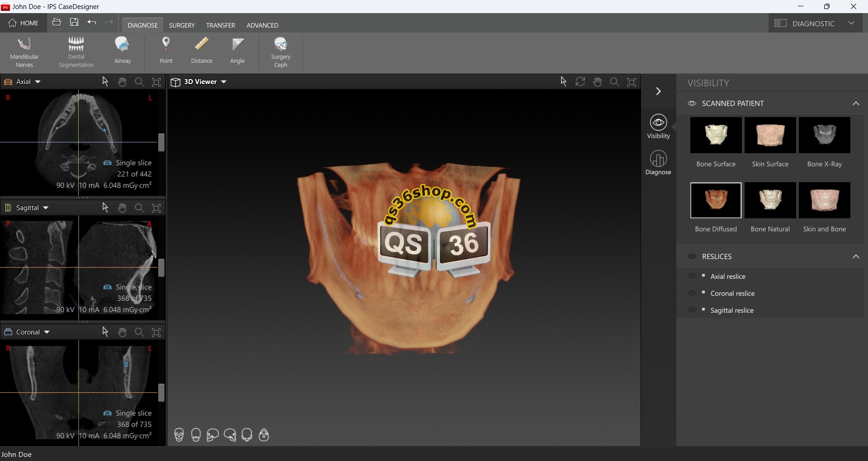Select Skin Surface rendering thumbnail
868x461 pixels.
pos(770,135)
